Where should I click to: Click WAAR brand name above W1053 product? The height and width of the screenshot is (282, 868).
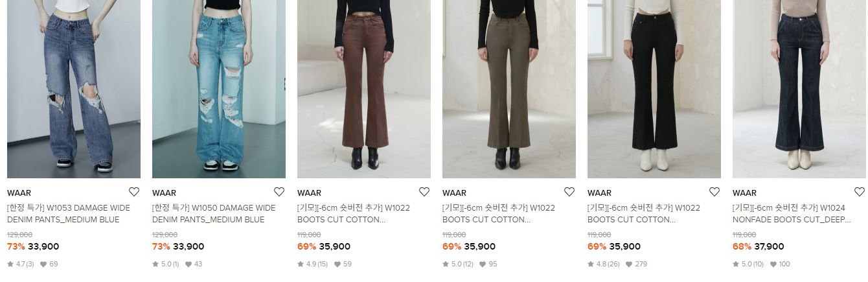pos(19,193)
